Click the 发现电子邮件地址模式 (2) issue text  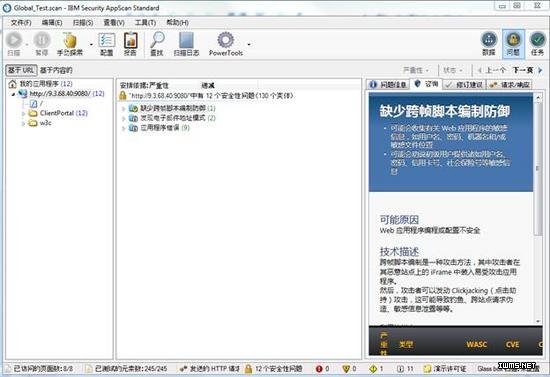click(x=178, y=118)
